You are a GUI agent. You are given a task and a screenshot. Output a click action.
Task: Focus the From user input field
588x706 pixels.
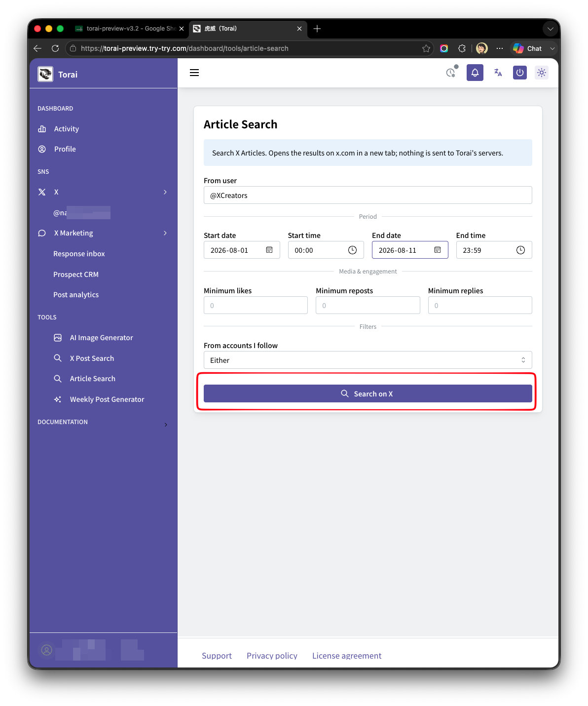tap(368, 195)
